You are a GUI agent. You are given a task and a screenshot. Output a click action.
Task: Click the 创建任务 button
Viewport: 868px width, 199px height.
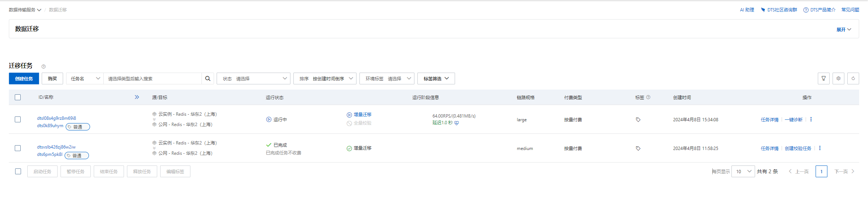point(24,78)
